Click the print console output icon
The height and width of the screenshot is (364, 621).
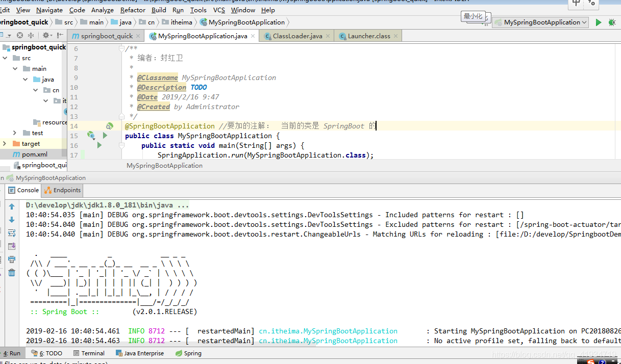[x=12, y=259]
